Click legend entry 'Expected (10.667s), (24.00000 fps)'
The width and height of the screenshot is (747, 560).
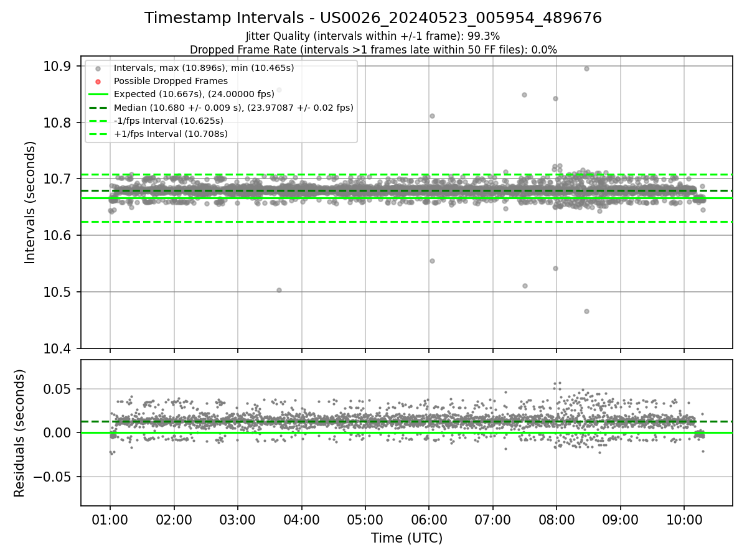tap(194, 94)
